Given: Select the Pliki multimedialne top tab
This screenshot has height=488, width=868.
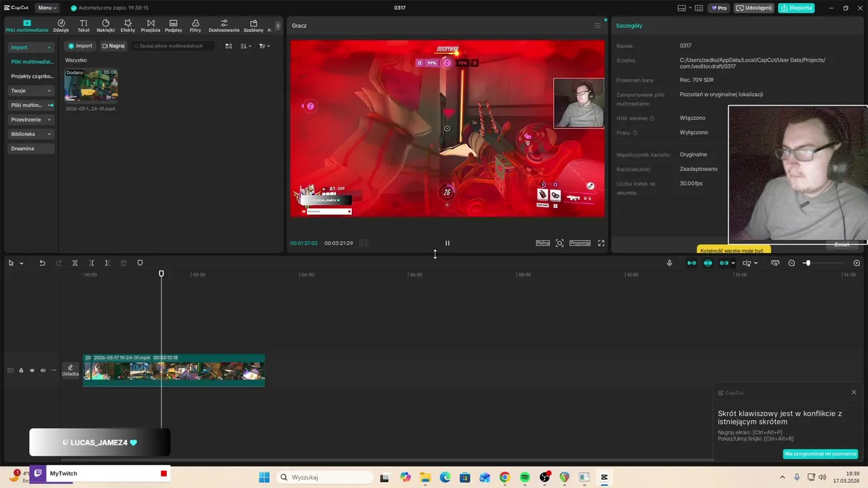Looking at the screenshot, I should coord(27,26).
